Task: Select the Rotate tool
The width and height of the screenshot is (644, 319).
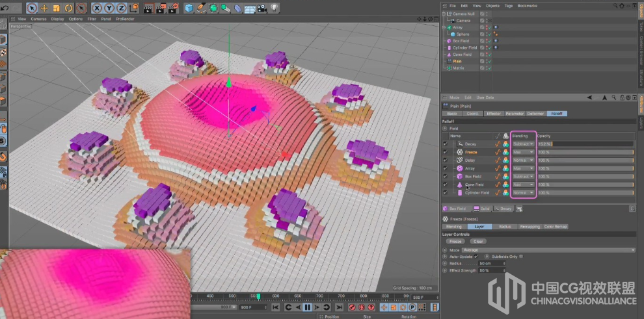Action: click(68, 8)
